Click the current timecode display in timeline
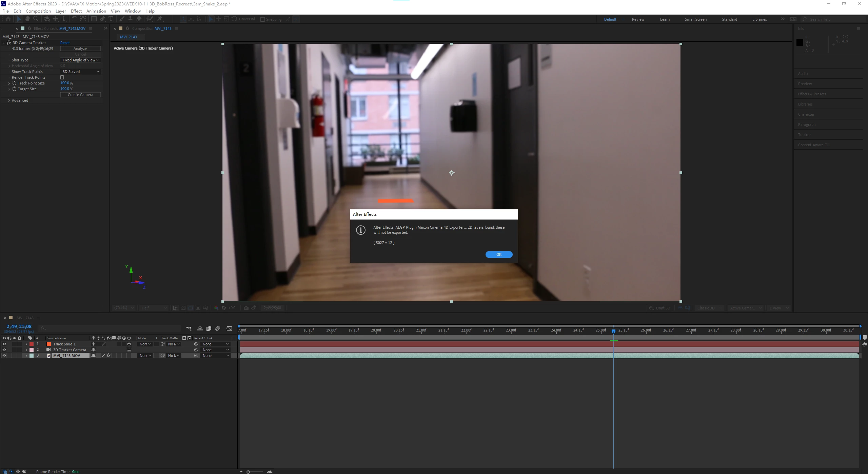This screenshot has width=868, height=474. [x=19, y=326]
